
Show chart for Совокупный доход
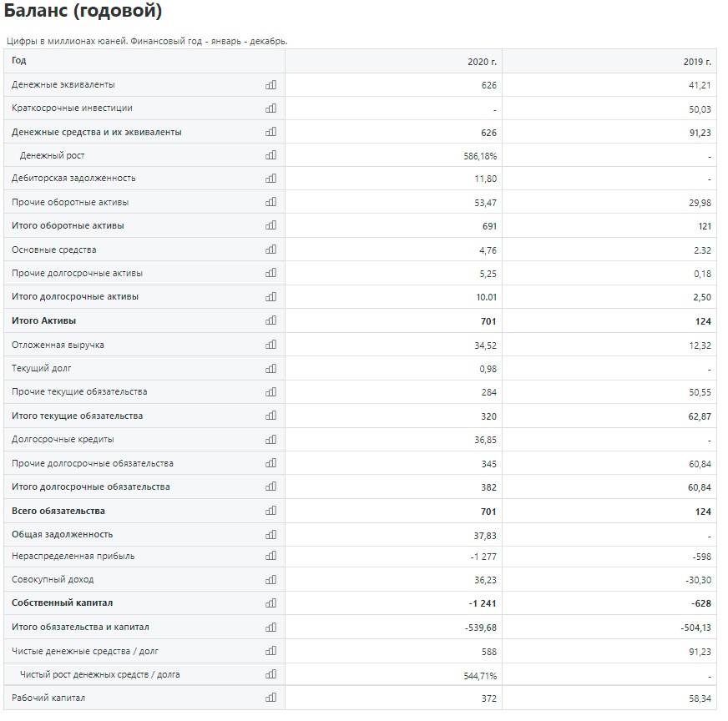pyautogui.click(x=270, y=579)
